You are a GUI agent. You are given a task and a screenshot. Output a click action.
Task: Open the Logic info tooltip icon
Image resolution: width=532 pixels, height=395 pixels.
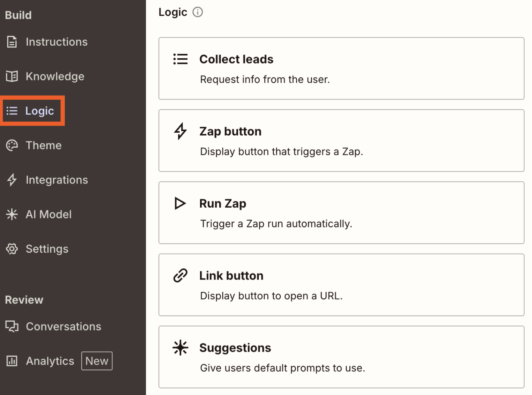198,12
